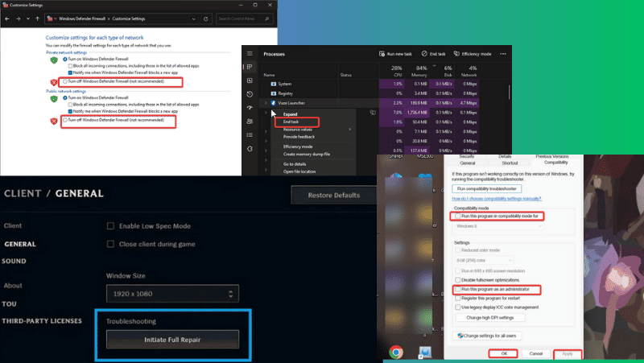
Task: Open Windows 8 compatibility mode dropdown
Action: point(499,226)
